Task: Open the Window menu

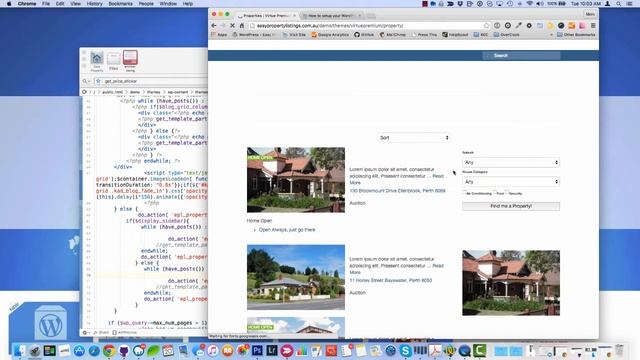Action: pyautogui.click(x=168, y=4)
